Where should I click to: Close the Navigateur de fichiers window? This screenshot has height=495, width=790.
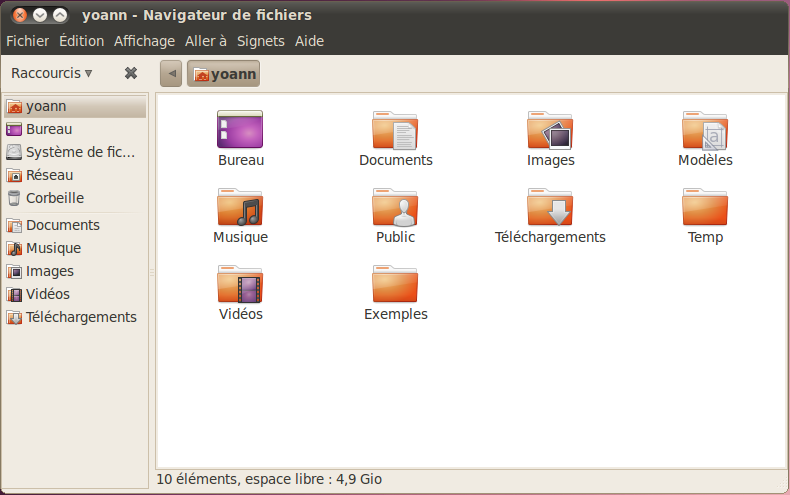20,16
